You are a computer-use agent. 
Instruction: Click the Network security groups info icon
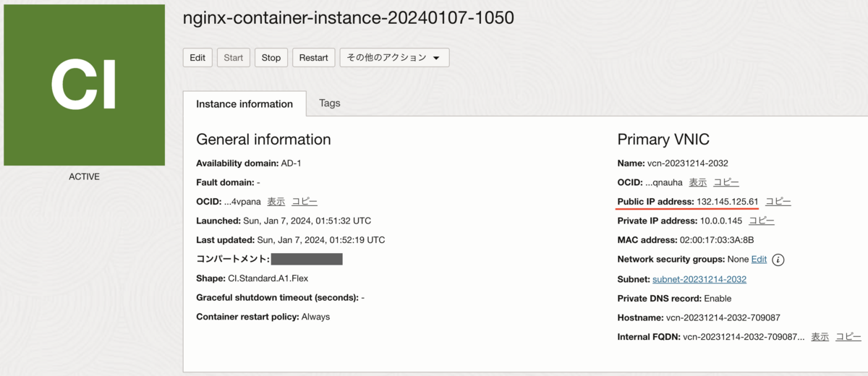pos(779,260)
